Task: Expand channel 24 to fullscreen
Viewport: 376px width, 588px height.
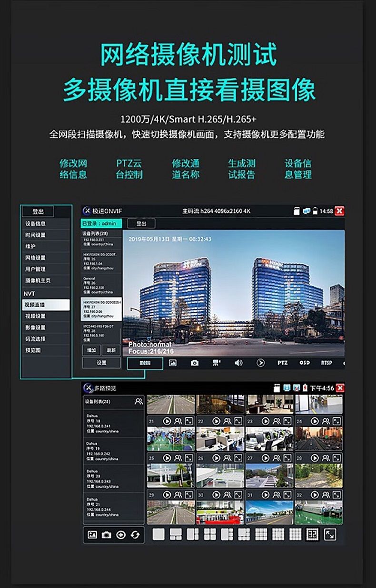Action: (337, 421)
